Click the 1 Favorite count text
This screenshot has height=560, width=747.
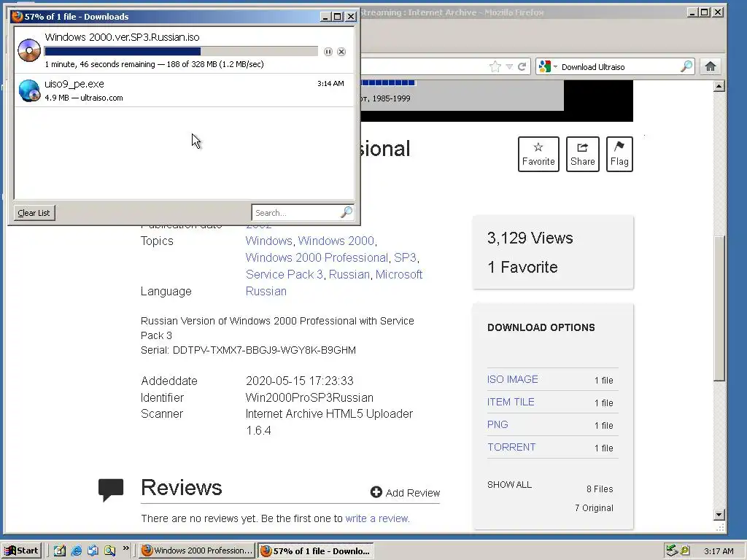click(x=522, y=267)
